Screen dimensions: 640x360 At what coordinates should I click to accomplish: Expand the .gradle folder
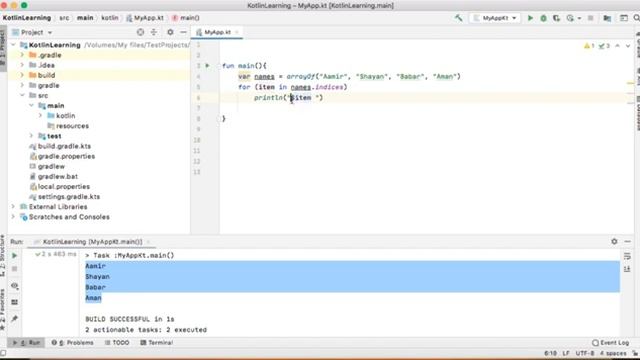coord(22,55)
